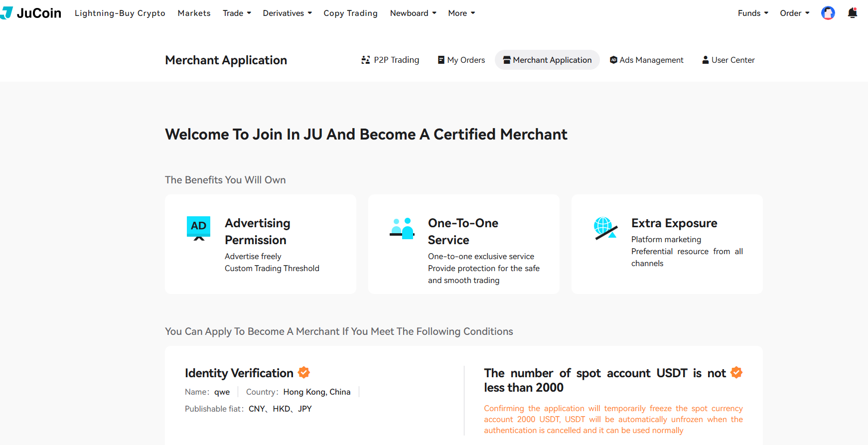This screenshot has width=868, height=445.
Task: Open Copy Trading page
Action: coord(350,13)
